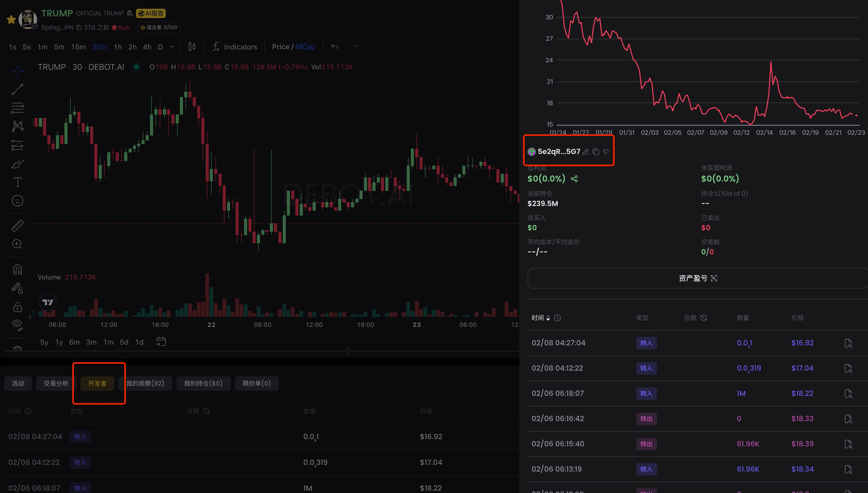The width and height of the screenshot is (868, 493).
Task: Open the Indicators menu
Action: 235,47
